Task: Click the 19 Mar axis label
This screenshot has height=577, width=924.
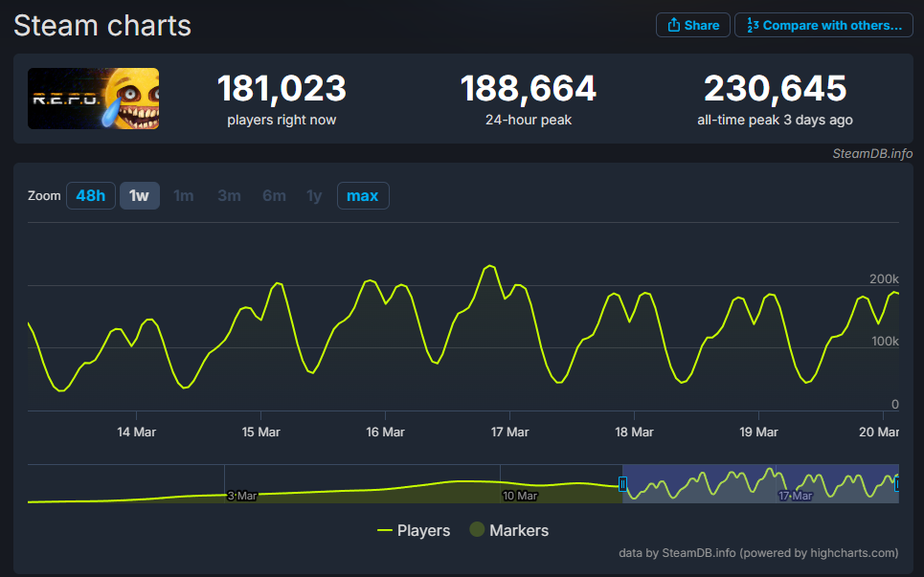Action: point(758,433)
